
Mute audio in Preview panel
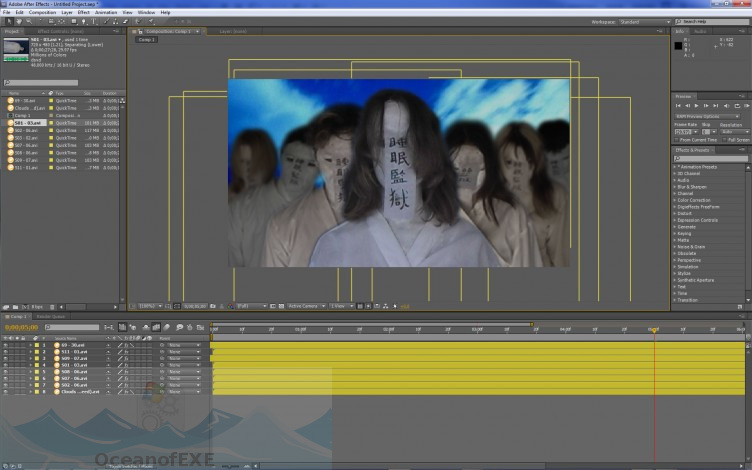click(x=726, y=106)
